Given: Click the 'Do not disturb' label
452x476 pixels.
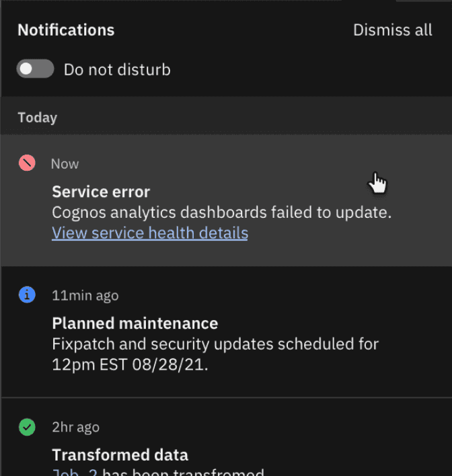Looking at the screenshot, I should (x=117, y=69).
